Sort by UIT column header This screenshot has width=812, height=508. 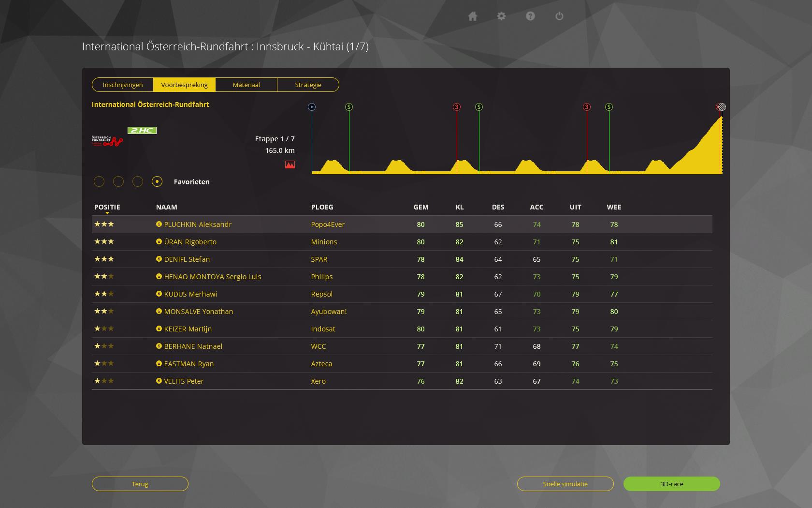click(x=576, y=207)
